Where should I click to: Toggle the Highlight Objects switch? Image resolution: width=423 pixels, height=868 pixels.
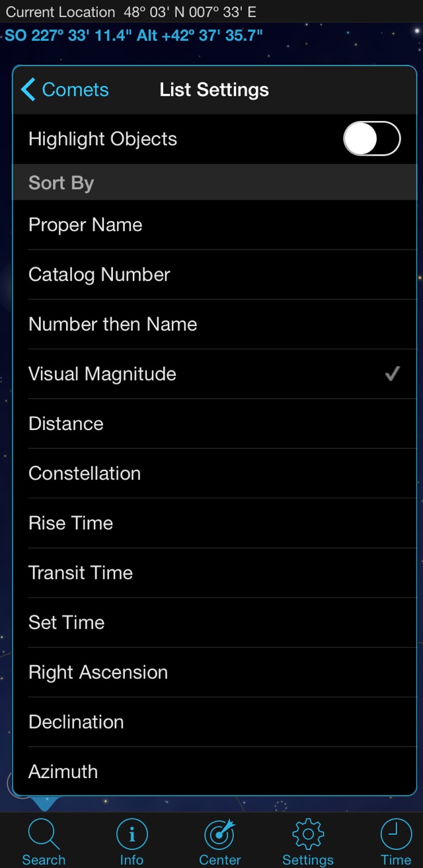click(371, 139)
